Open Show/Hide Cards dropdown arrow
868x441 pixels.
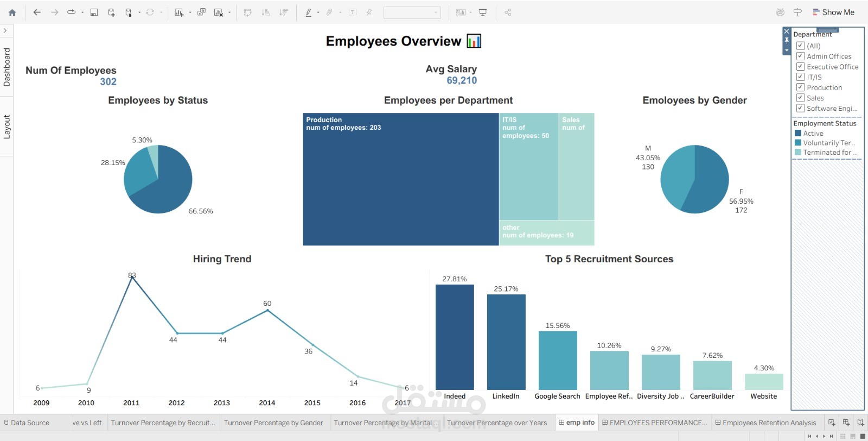(470, 12)
